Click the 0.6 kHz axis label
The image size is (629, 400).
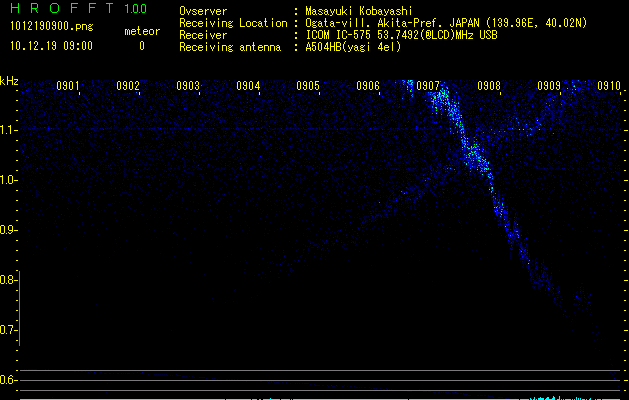[7, 380]
